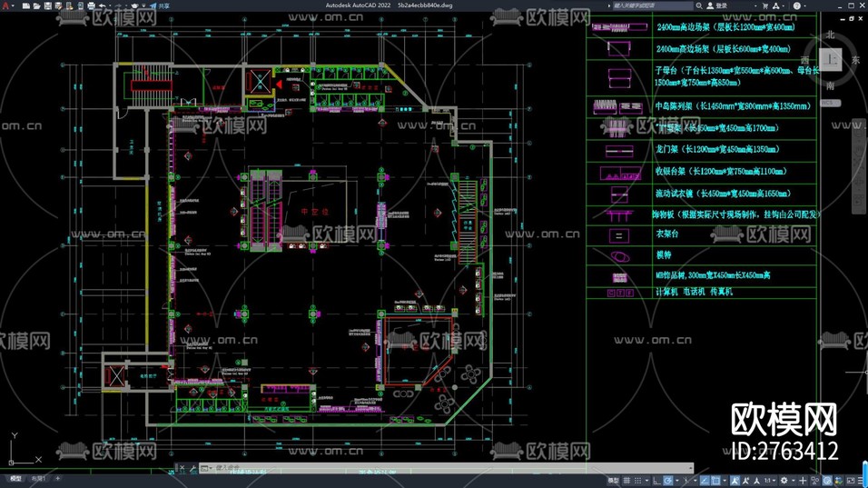Open the WCS coordinate system dropdown

pos(830,103)
